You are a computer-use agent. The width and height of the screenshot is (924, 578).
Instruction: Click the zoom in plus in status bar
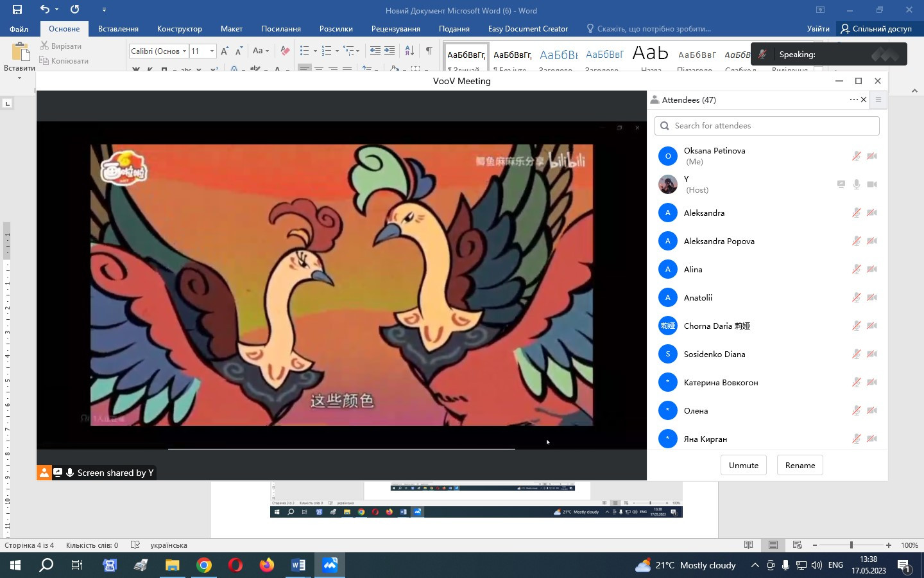coord(889,545)
